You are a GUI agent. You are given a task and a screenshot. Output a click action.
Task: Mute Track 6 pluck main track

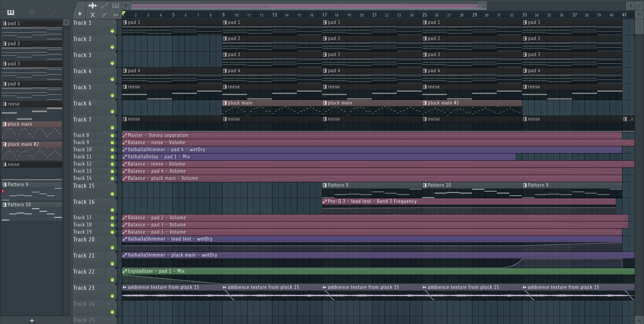tap(112, 112)
